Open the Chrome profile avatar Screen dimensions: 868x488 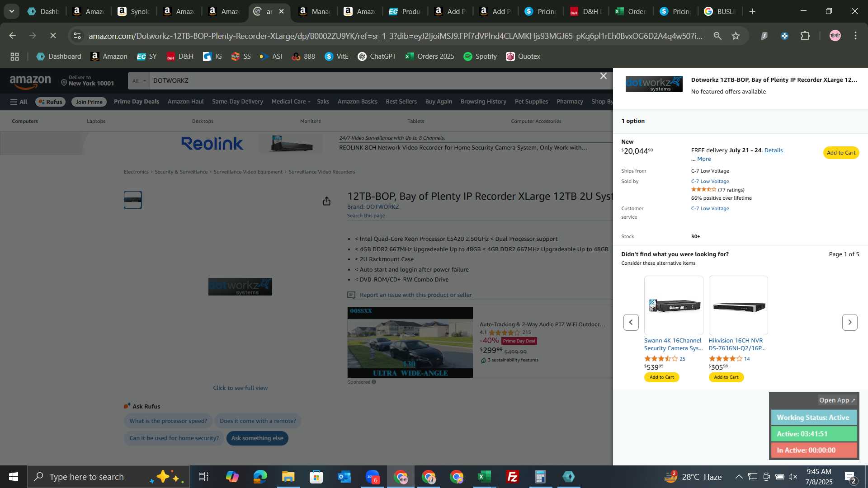[835, 36]
